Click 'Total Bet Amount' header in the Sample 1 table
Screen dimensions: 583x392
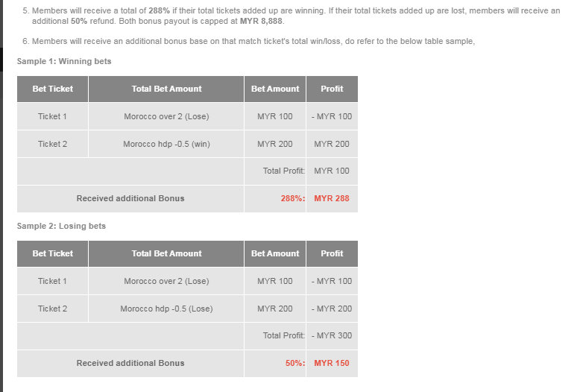[166, 89]
